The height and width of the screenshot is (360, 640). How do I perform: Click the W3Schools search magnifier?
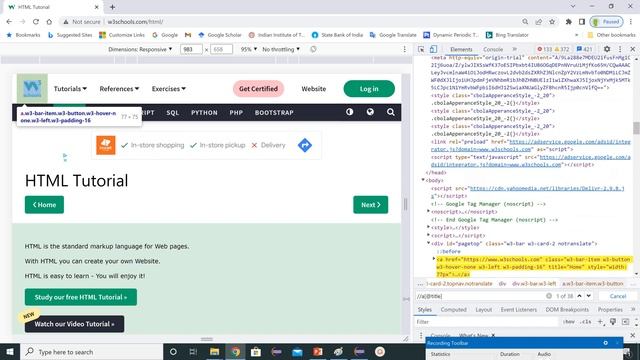391,112
